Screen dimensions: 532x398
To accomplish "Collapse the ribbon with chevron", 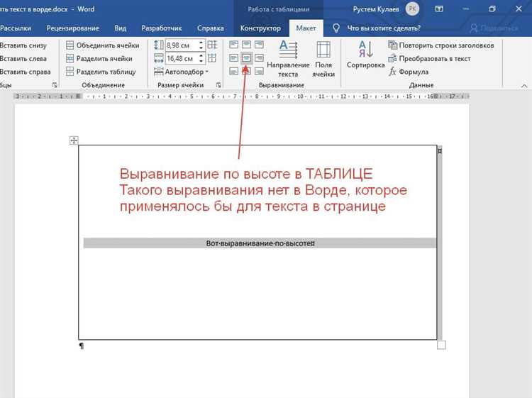I will point(524,86).
